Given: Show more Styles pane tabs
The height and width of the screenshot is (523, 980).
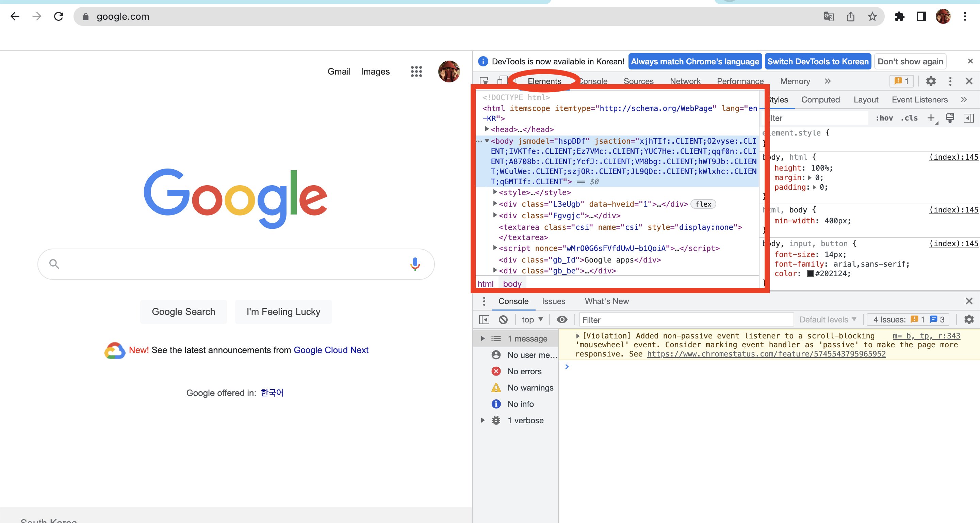Looking at the screenshot, I should click(x=964, y=99).
